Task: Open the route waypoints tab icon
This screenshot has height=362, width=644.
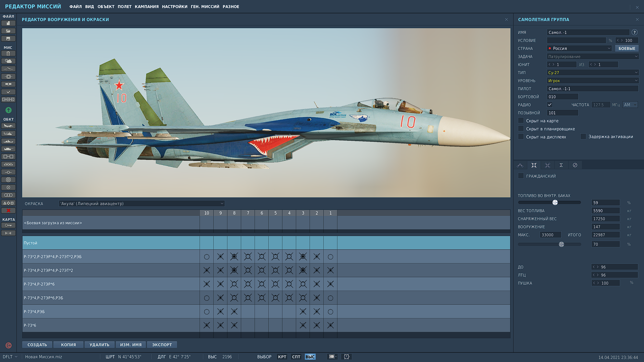Action: coord(520,165)
